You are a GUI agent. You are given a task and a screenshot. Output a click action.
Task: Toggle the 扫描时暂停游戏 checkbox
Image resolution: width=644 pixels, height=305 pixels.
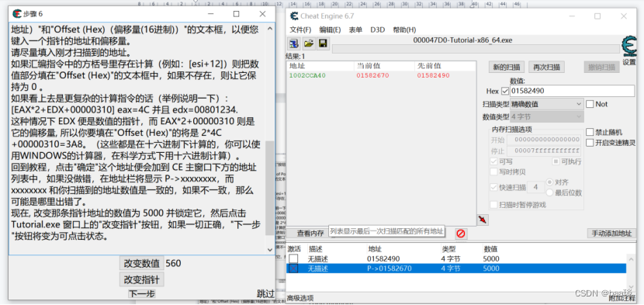(x=494, y=205)
